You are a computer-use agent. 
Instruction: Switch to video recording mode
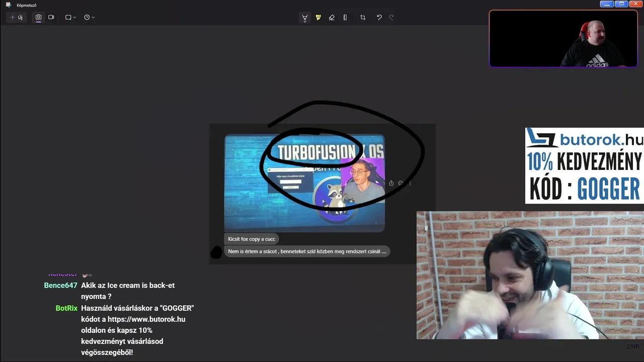tap(51, 17)
